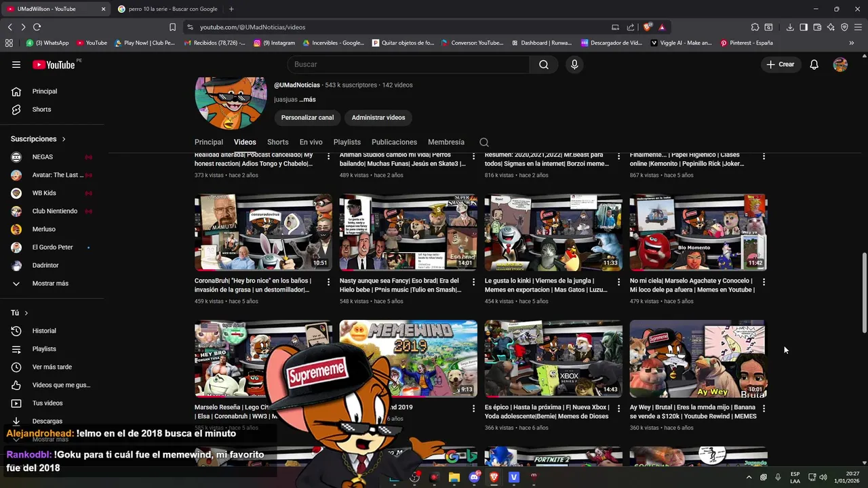Open the Videos tab
Image resolution: width=868 pixels, height=488 pixels.
(245, 142)
